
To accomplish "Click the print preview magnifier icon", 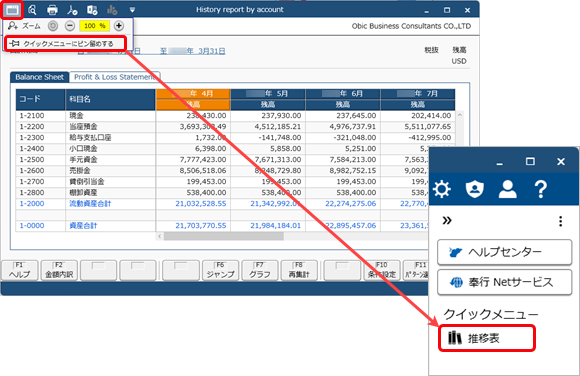I will click(32, 10).
